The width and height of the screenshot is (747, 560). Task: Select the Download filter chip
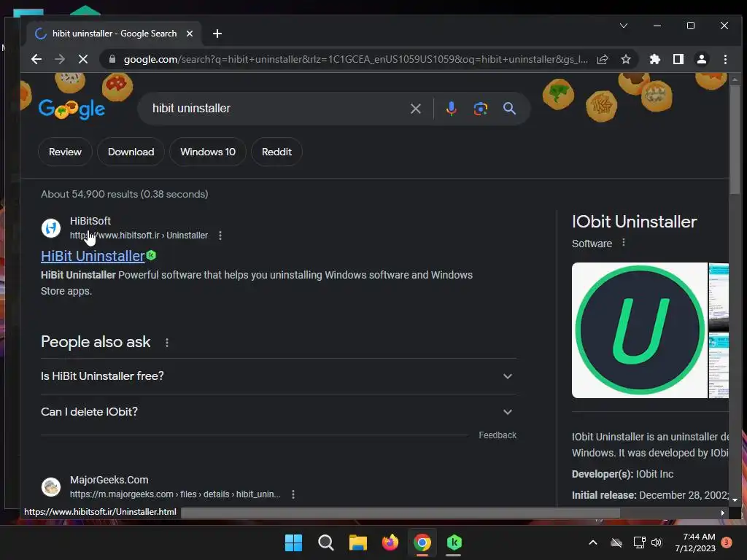click(x=131, y=152)
